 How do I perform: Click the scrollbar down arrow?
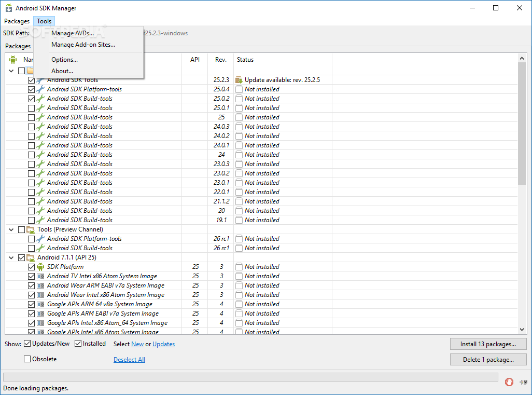[x=522, y=330]
